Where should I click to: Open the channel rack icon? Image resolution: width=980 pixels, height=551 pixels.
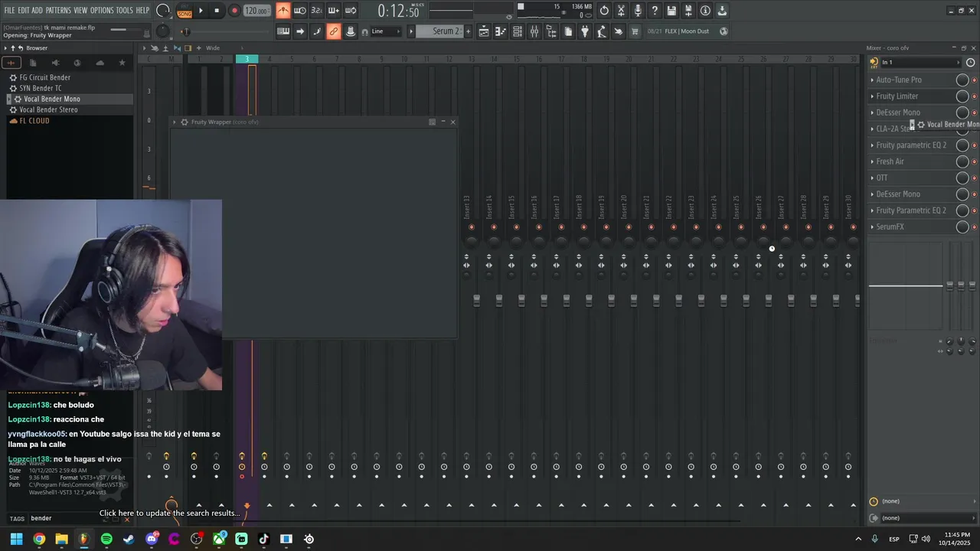pos(518,31)
